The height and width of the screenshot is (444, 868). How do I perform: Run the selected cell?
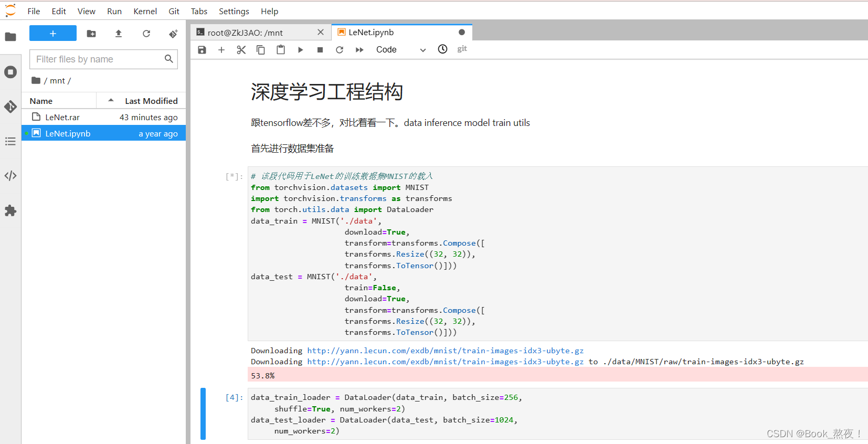click(300, 50)
